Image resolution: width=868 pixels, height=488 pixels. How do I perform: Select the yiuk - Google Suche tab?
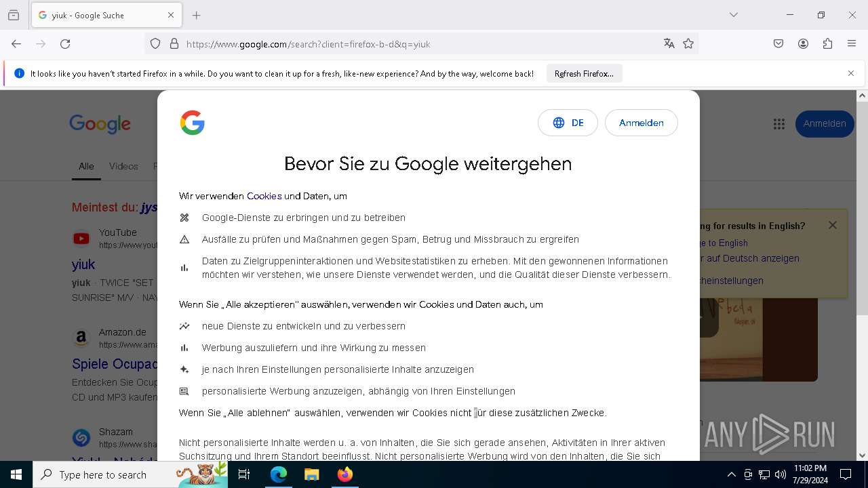[106, 15]
